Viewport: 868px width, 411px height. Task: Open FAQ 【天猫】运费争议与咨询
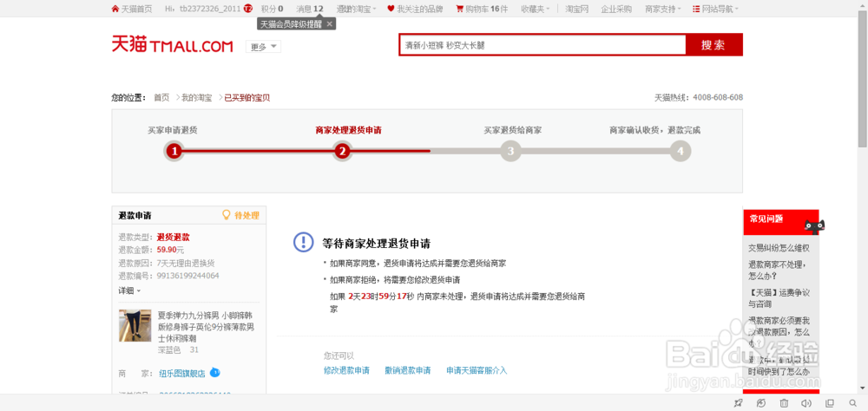[x=779, y=297]
